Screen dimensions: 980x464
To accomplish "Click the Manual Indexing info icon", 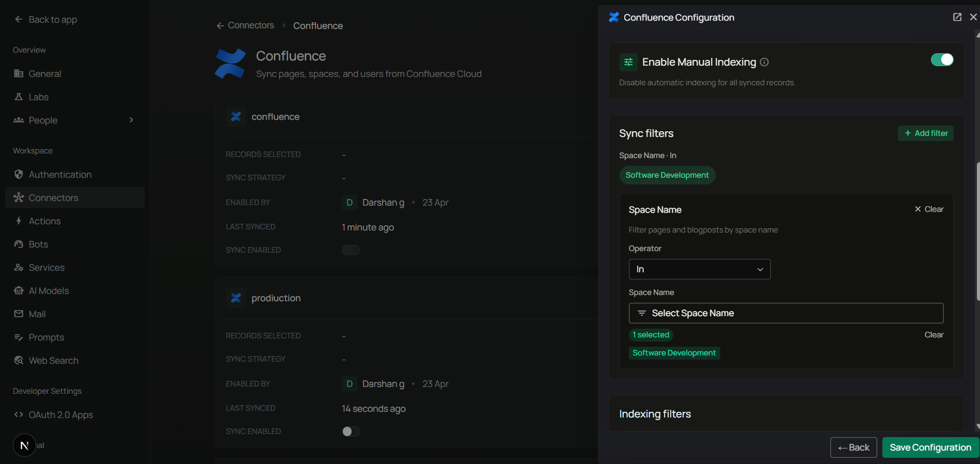I will coord(764,62).
